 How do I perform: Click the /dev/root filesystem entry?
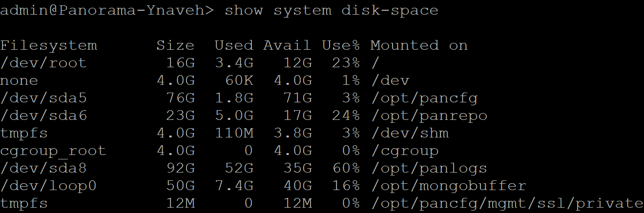pyautogui.click(x=43, y=63)
